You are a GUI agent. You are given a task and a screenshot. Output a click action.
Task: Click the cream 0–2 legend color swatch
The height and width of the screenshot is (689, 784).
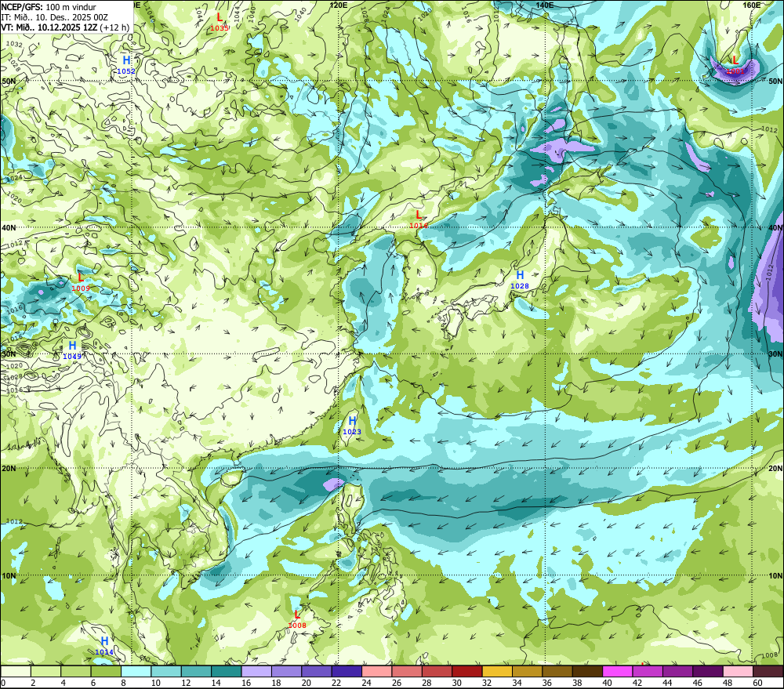click(x=16, y=671)
